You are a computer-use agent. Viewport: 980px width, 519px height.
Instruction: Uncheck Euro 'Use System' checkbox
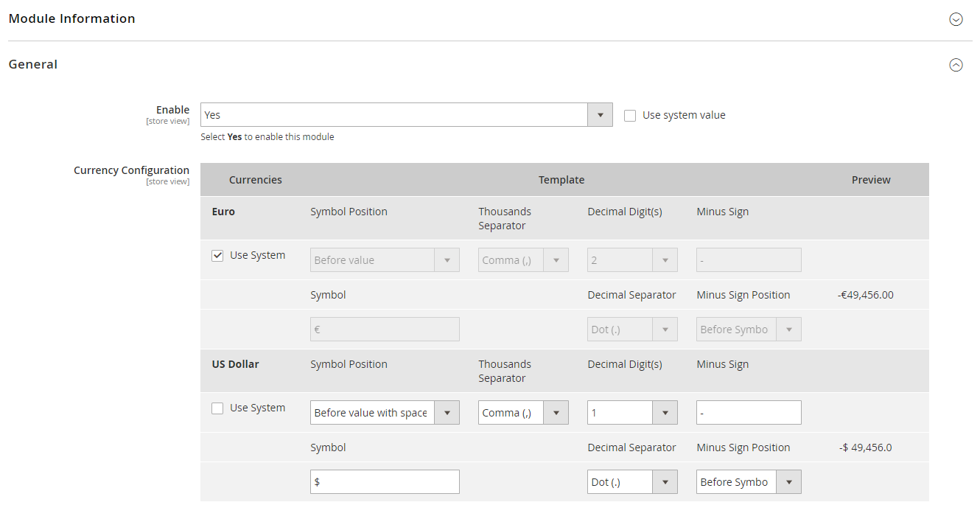[217, 256]
